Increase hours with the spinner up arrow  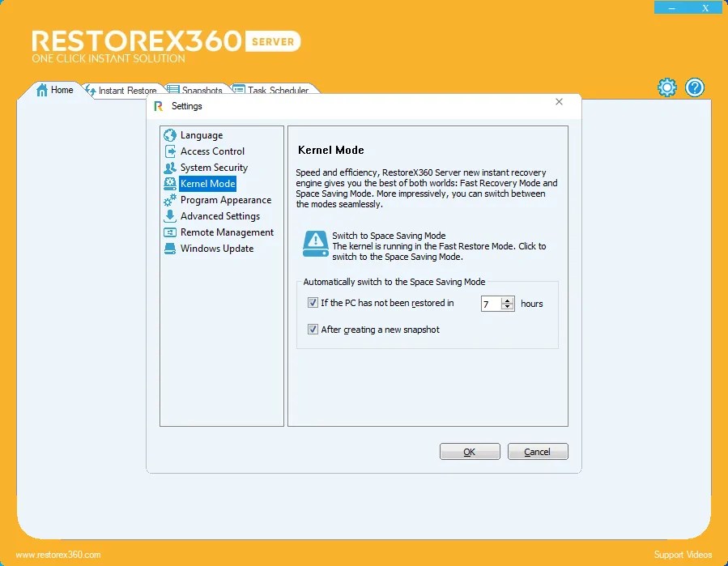(508, 300)
